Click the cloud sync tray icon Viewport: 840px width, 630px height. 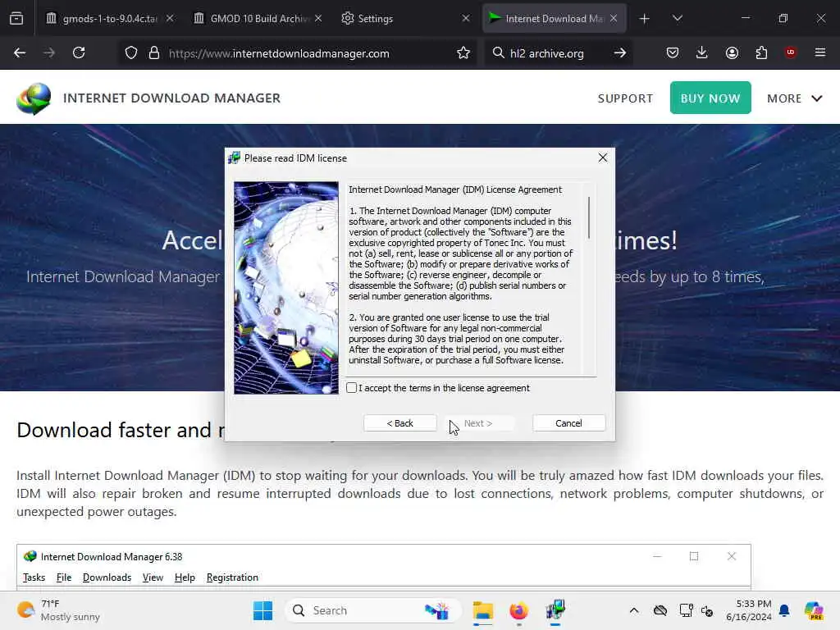(660, 610)
